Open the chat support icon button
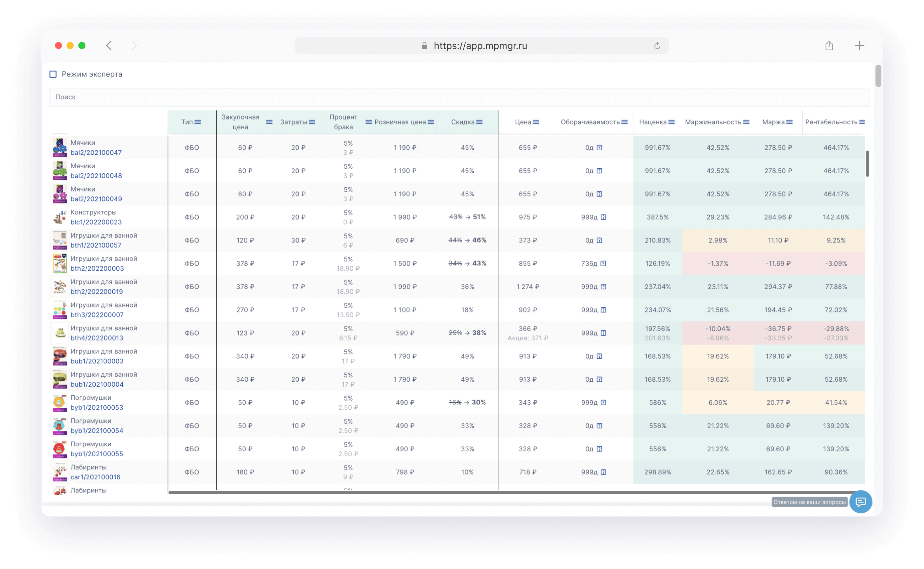The height and width of the screenshot is (569, 924). click(x=860, y=502)
